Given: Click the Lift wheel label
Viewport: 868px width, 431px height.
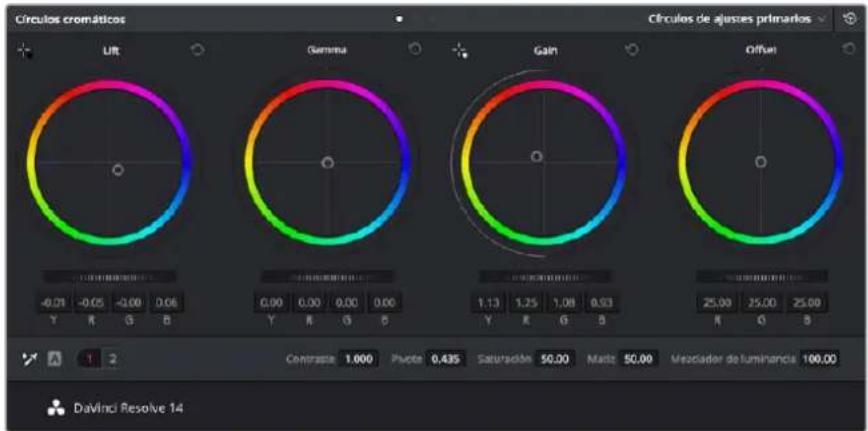Looking at the screenshot, I should tap(111, 51).
